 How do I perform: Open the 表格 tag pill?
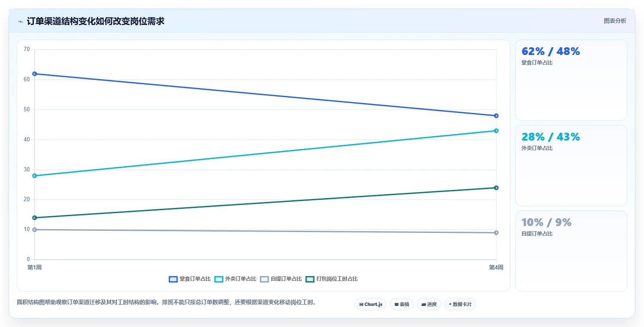point(402,304)
